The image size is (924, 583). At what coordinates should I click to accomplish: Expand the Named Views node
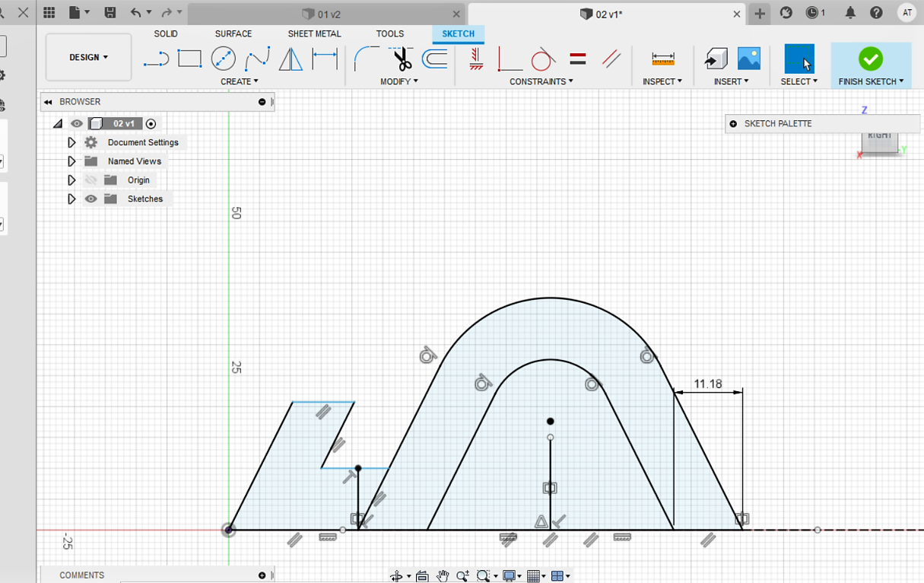(71, 161)
